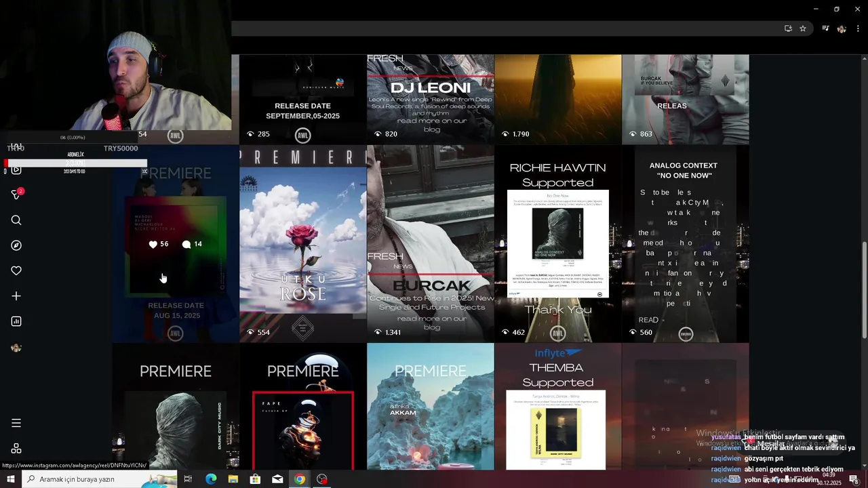Click the TRY50000 donation goal label

pyautogui.click(x=121, y=148)
